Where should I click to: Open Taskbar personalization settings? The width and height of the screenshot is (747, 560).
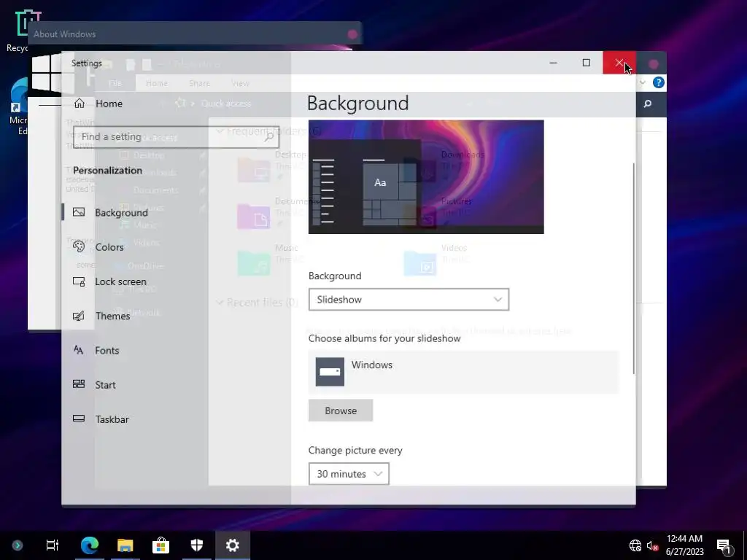pos(112,419)
